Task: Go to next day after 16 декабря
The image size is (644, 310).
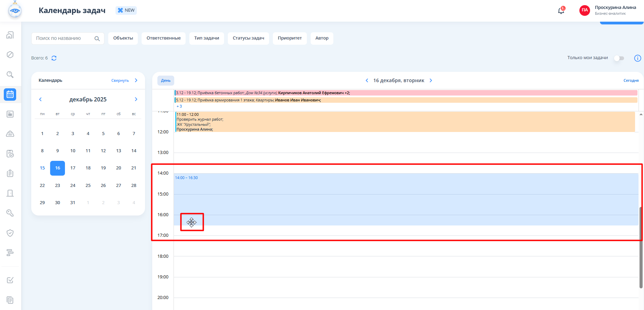Action: tap(431, 80)
